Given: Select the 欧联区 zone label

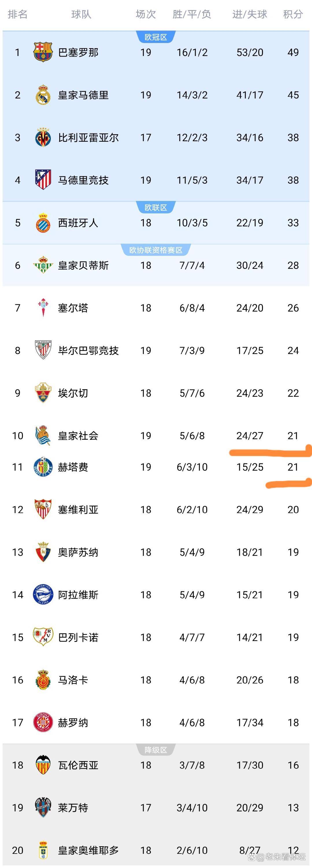Looking at the screenshot, I should [x=156, y=208].
